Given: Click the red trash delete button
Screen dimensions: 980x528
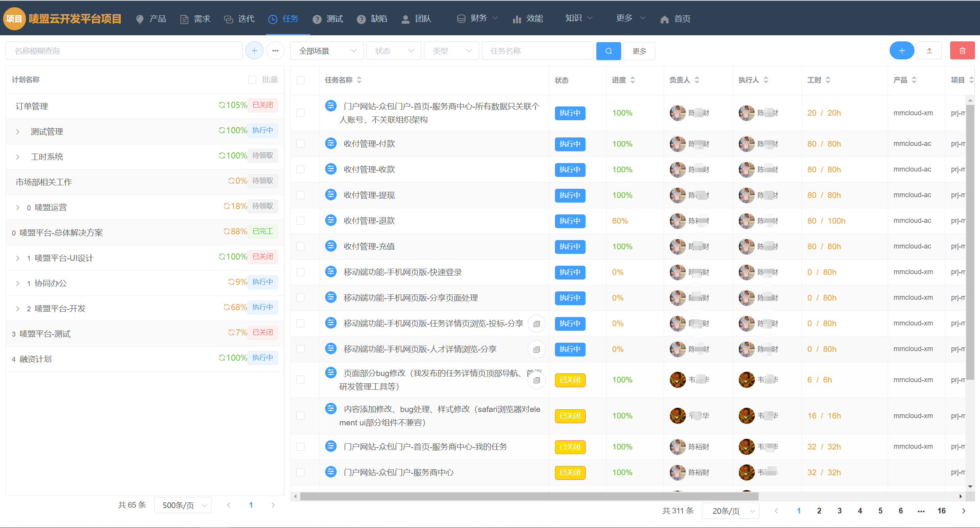Looking at the screenshot, I should click(x=962, y=51).
